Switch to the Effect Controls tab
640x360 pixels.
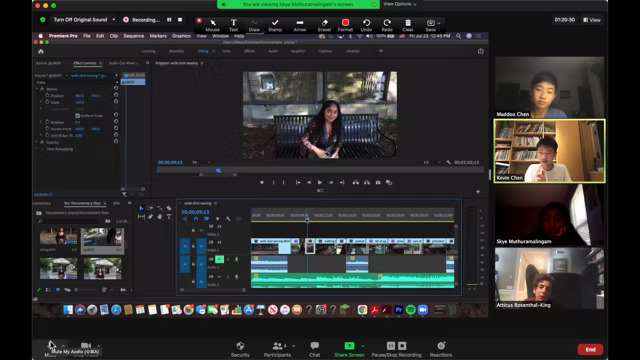85,63
